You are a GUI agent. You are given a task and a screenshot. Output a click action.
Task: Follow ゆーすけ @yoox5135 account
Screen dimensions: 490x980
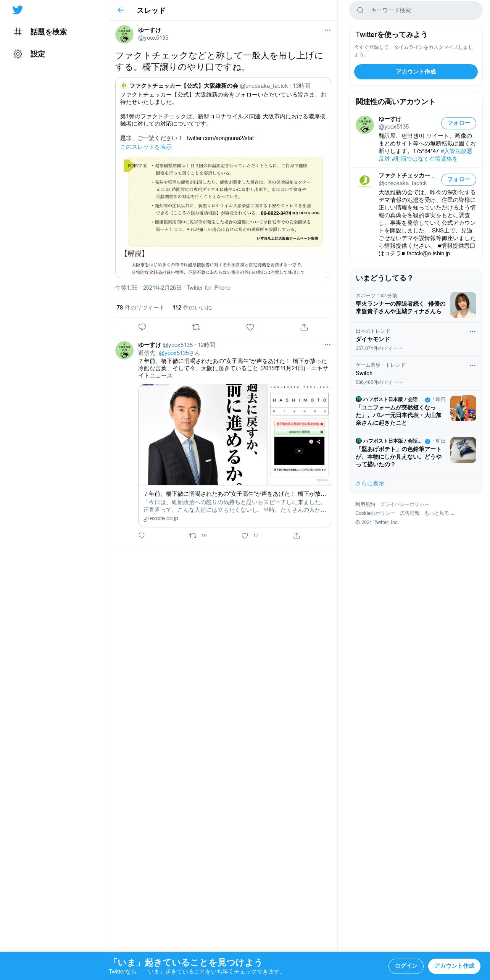tap(459, 123)
